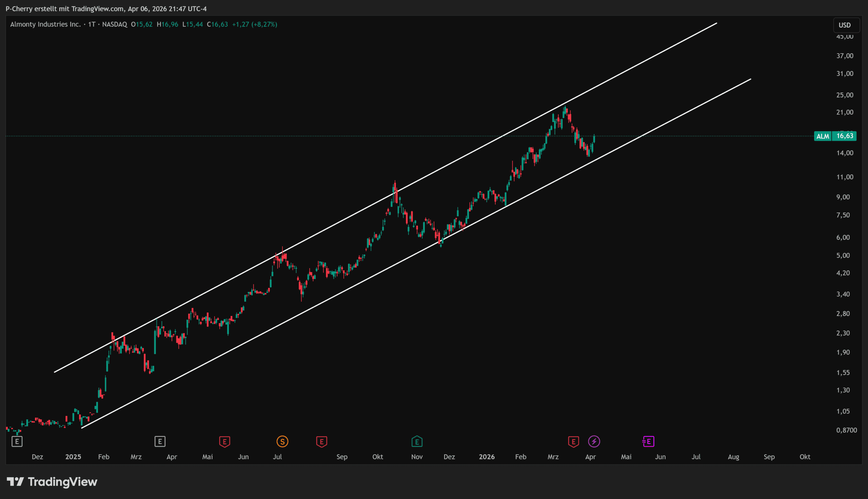Click the grey E earnings marker above Dez
This screenshot has width=868, height=499.
click(17, 441)
